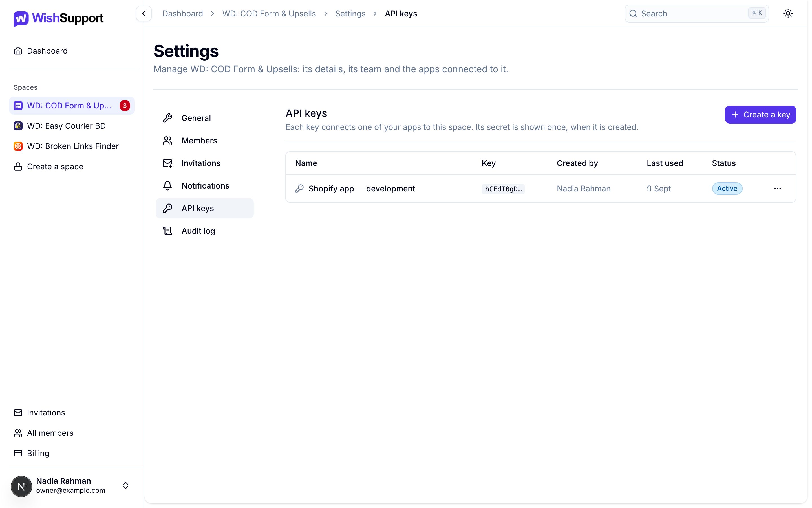Click the Active status badge
The width and height of the screenshot is (812, 508).
pos(727,189)
